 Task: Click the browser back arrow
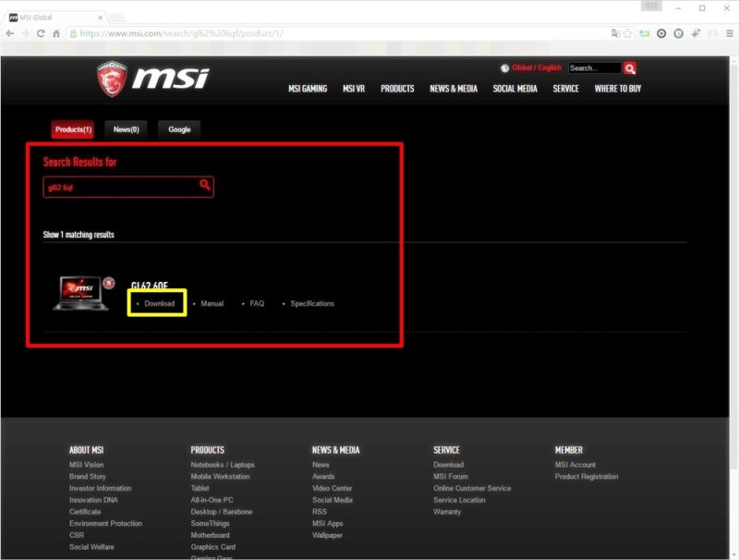point(10,33)
